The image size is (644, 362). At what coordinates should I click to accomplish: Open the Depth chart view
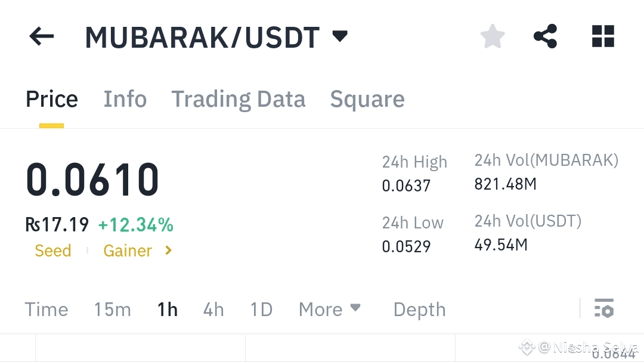coord(419,310)
